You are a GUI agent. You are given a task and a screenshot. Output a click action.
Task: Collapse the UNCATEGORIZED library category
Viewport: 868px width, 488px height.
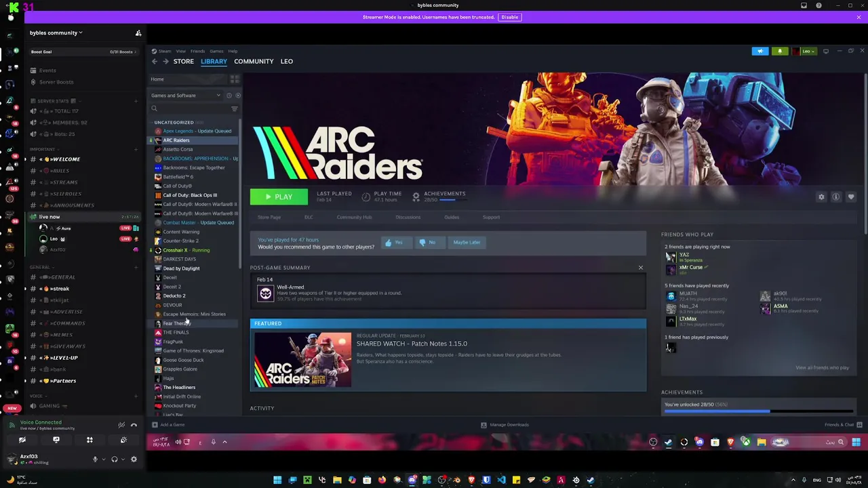click(174, 123)
